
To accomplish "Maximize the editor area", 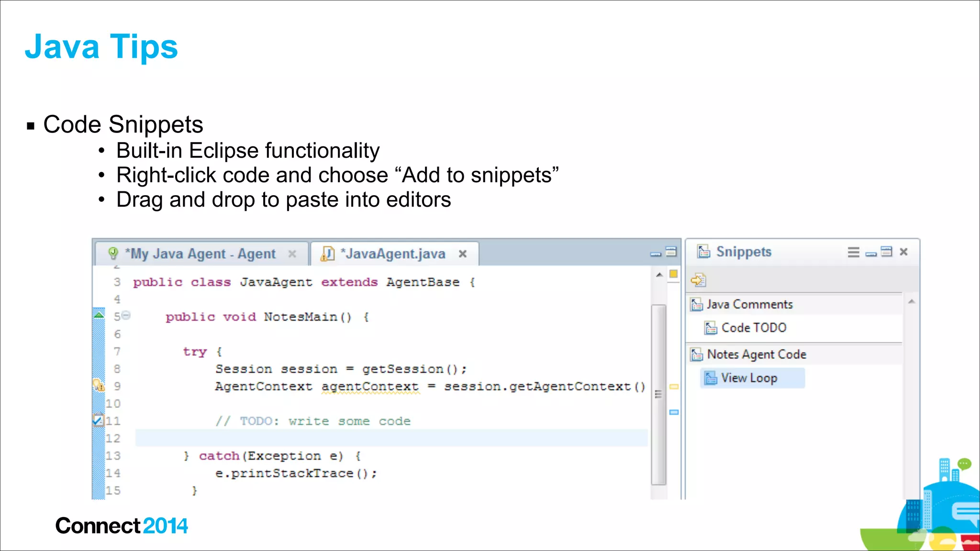I will point(671,252).
